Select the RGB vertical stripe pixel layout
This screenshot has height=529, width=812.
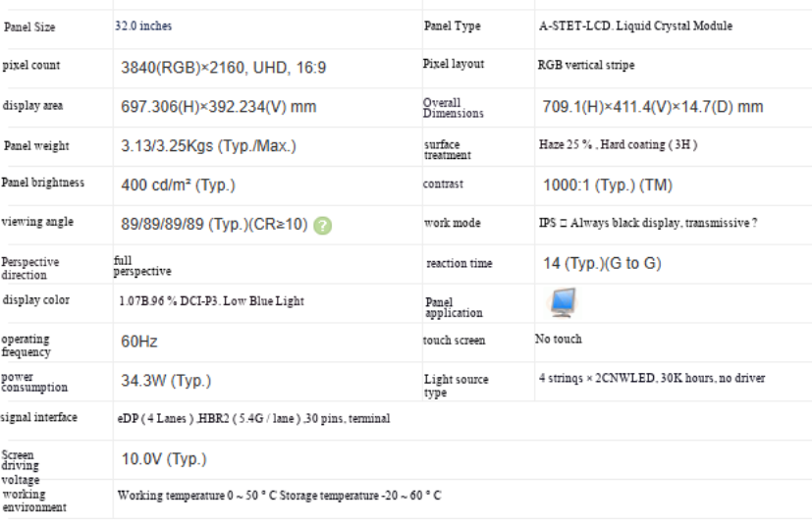point(586,65)
